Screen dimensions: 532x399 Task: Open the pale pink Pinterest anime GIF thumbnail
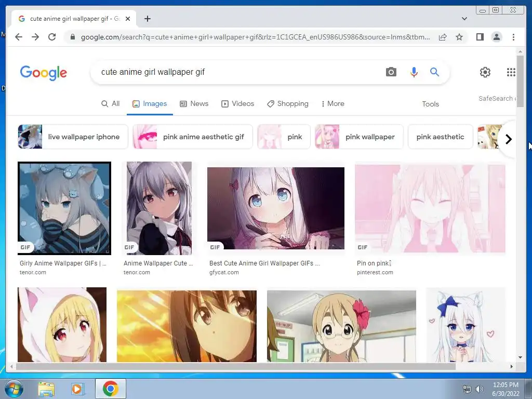(x=430, y=209)
